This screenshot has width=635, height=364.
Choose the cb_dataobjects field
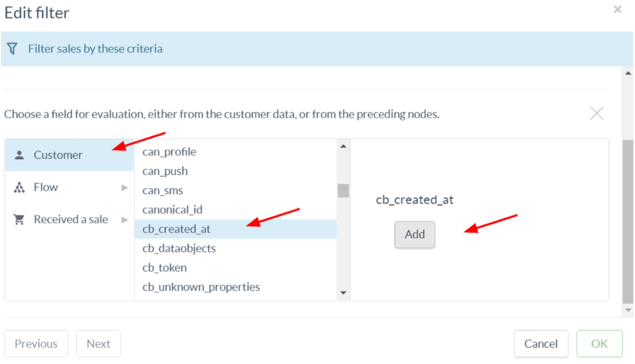[179, 248]
